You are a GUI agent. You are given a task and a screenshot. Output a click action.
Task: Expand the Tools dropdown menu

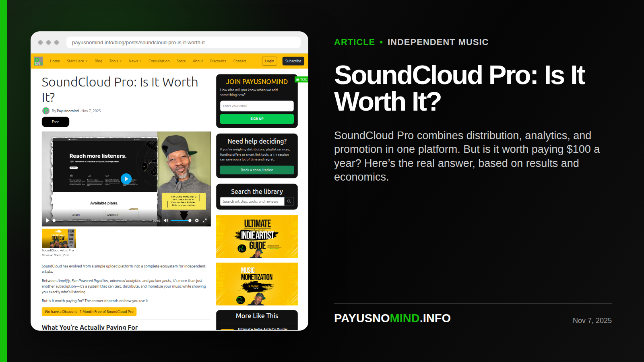115,61
